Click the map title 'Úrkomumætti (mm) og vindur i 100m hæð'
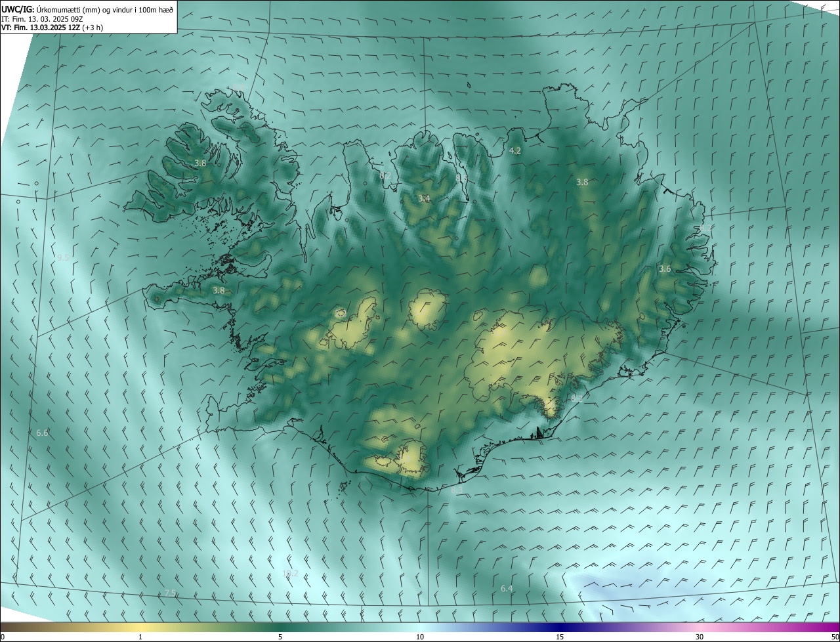 point(105,9)
